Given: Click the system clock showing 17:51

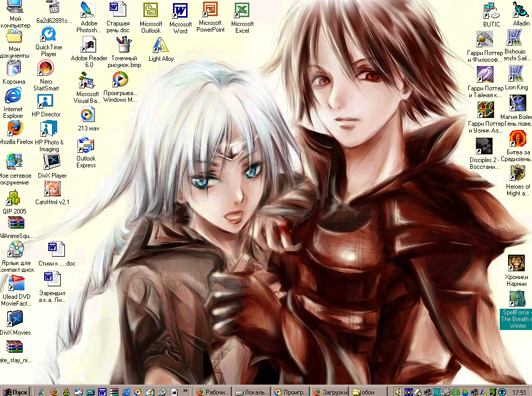Looking at the screenshot, I should [519, 392].
